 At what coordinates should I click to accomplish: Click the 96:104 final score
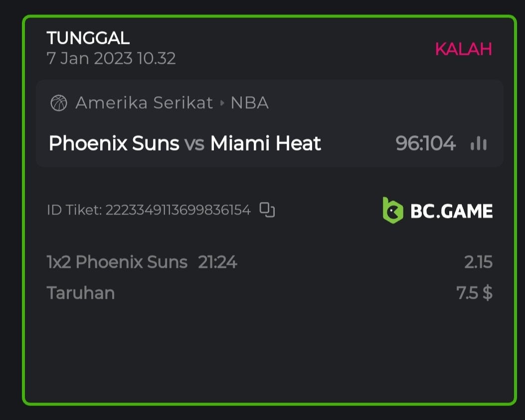[x=425, y=144]
